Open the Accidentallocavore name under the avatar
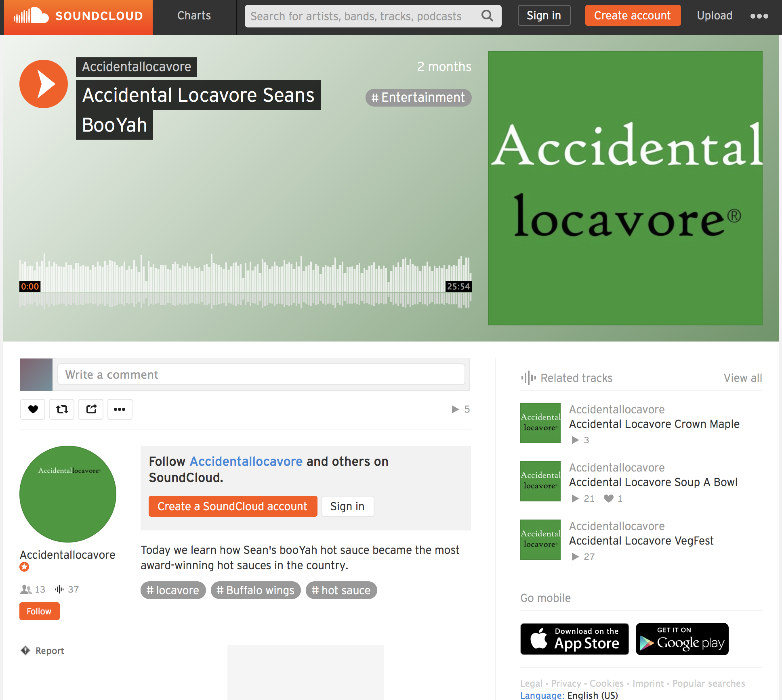The image size is (782, 700). (x=67, y=555)
